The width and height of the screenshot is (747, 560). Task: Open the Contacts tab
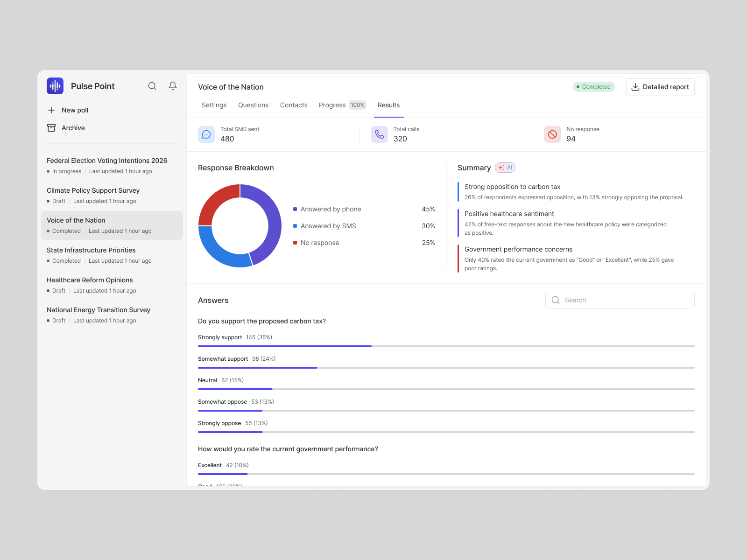coord(294,105)
